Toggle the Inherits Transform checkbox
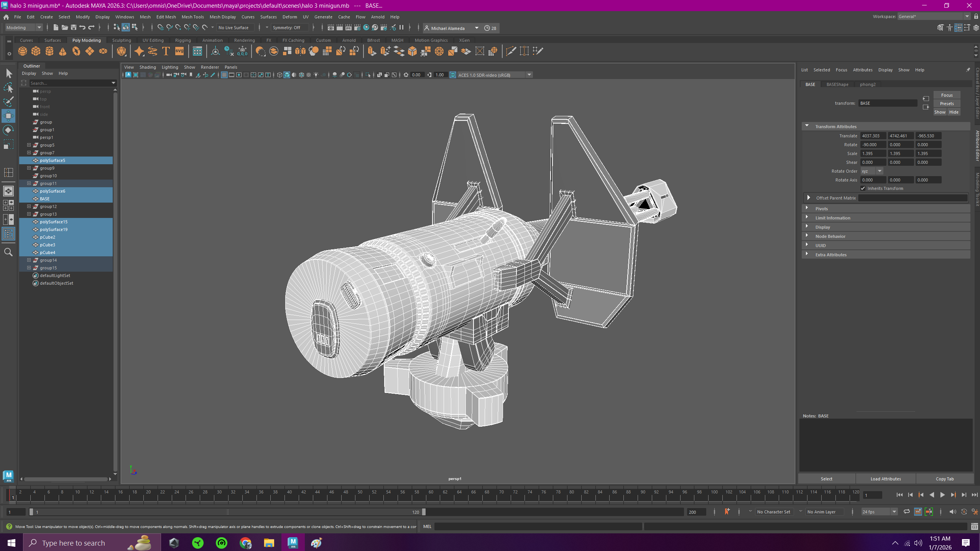Image resolution: width=980 pixels, height=551 pixels. pos(863,188)
